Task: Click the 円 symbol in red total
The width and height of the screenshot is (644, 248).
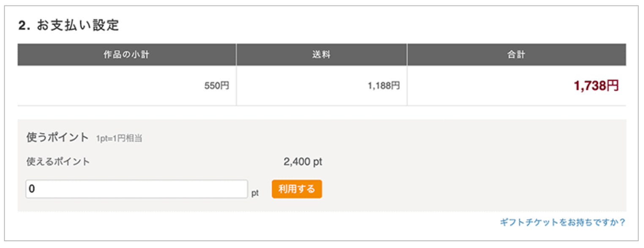Action: point(613,86)
